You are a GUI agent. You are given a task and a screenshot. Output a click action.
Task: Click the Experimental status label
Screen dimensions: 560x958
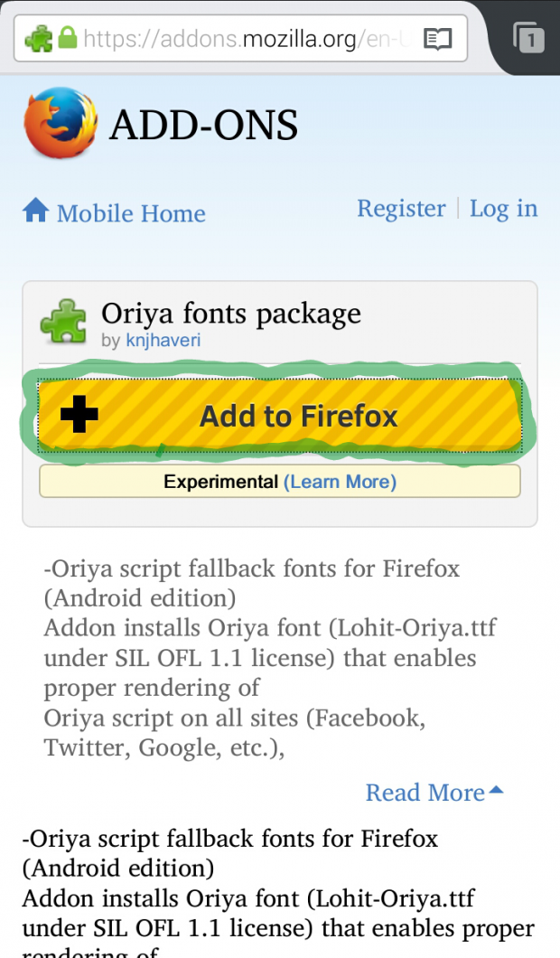[220, 482]
